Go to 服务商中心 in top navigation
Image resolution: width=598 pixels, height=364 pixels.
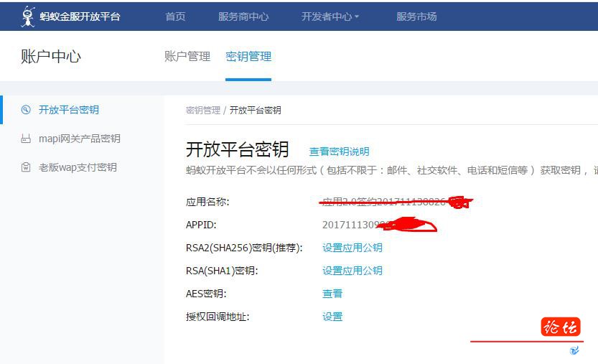tap(243, 17)
